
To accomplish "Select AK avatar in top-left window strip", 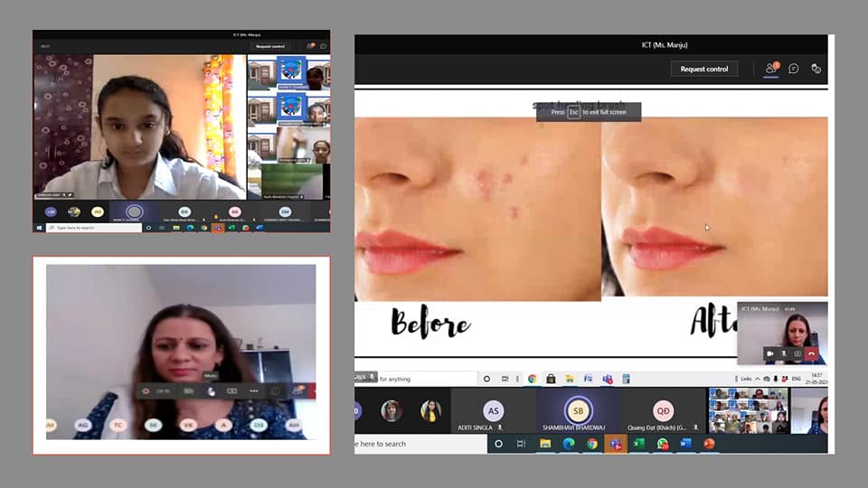I will 234,211.
